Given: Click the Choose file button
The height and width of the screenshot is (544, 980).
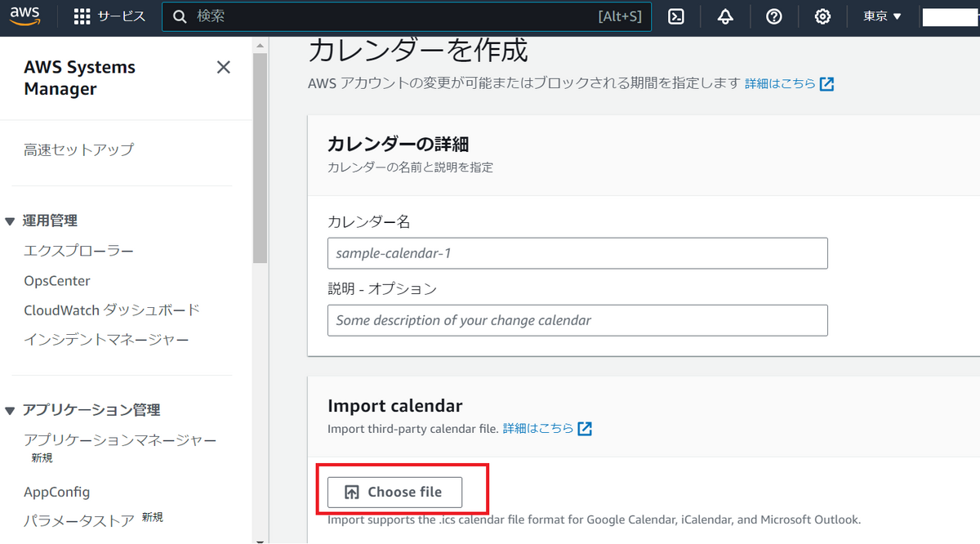Looking at the screenshot, I should (395, 492).
